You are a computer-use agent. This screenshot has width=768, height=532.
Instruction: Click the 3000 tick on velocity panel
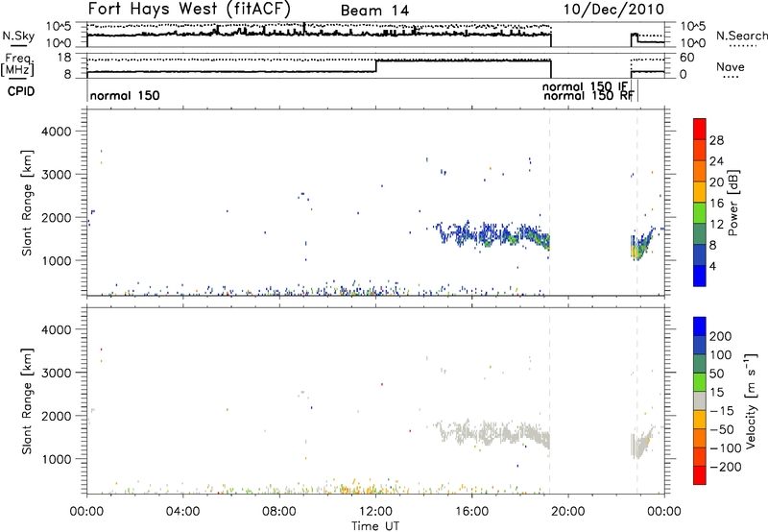click(x=56, y=373)
